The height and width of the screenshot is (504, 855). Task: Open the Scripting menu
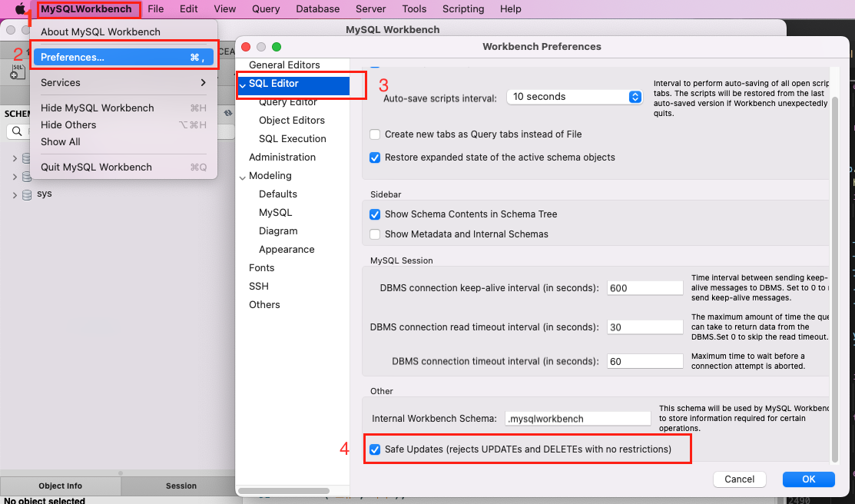coord(463,8)
